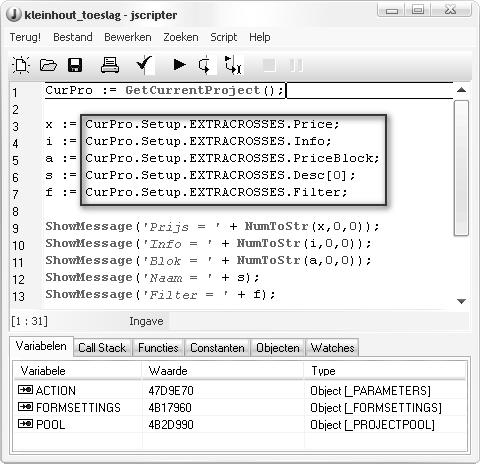Click the editor scrollbar up arrow

(x=461, y=90)
